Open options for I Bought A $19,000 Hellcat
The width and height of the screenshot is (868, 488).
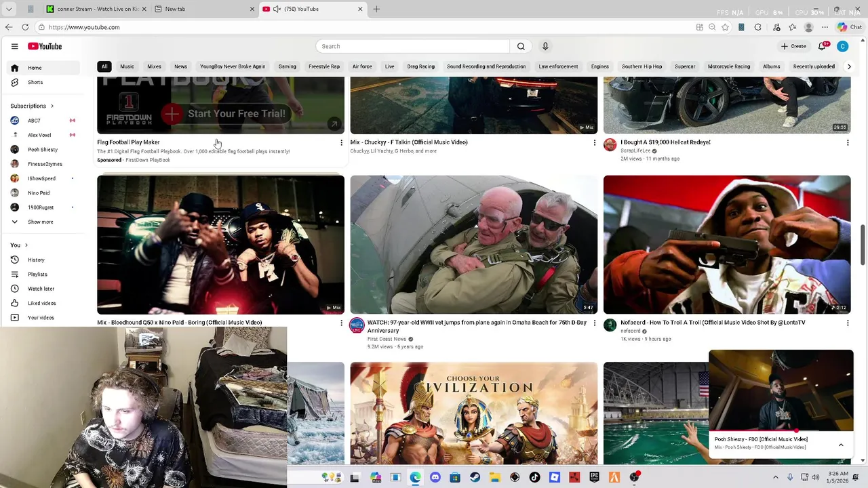[x=848, y=142]
